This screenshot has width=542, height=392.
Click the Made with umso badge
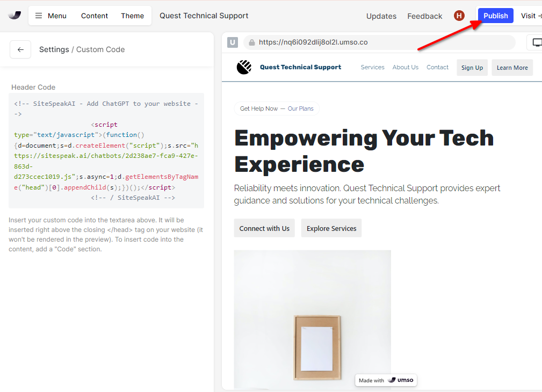point(386,380)
